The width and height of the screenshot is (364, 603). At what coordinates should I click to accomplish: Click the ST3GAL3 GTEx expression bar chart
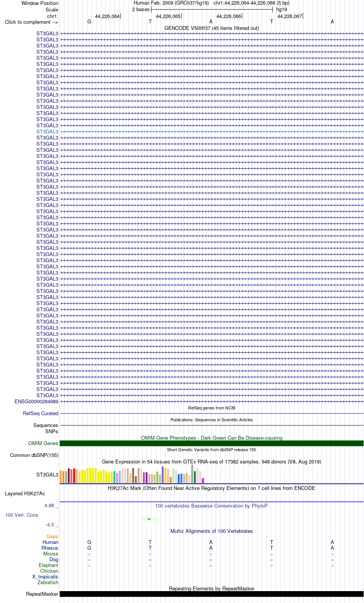tap(132, 474)
